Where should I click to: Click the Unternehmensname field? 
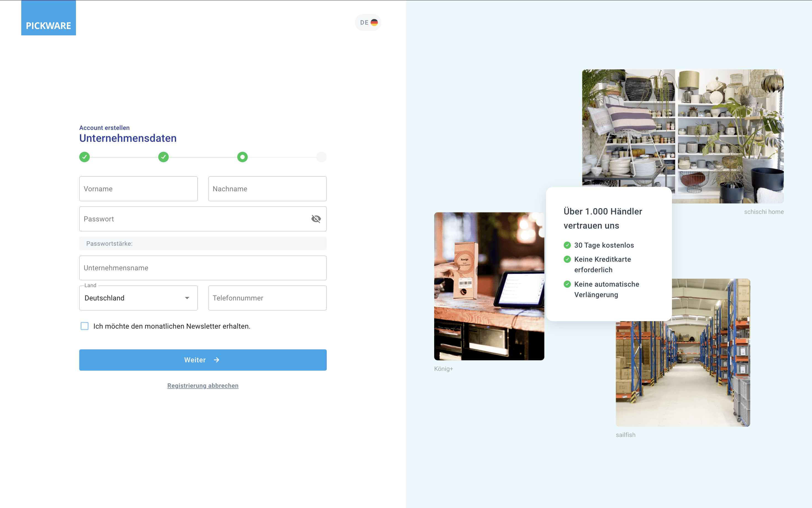tap(203, 268)
